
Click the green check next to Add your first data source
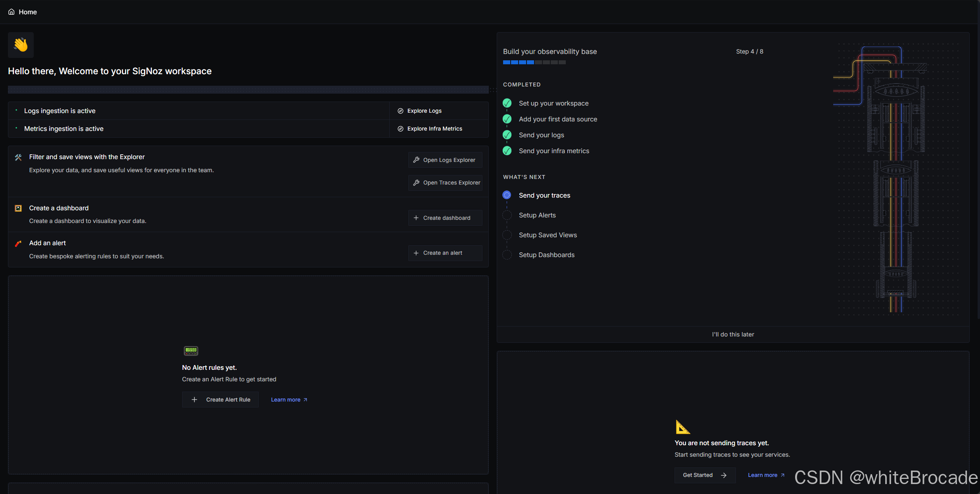pyautogui.click(x=507, y=119)
